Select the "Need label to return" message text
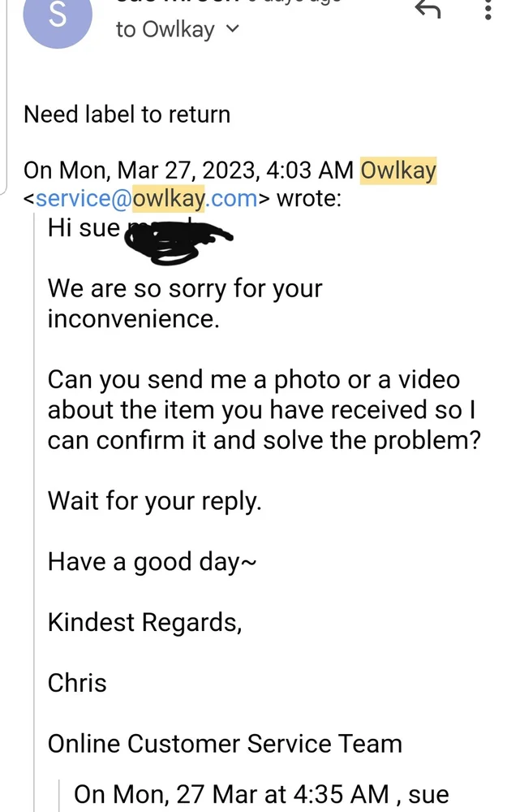520x812 pixels. (x=127, y=114)
